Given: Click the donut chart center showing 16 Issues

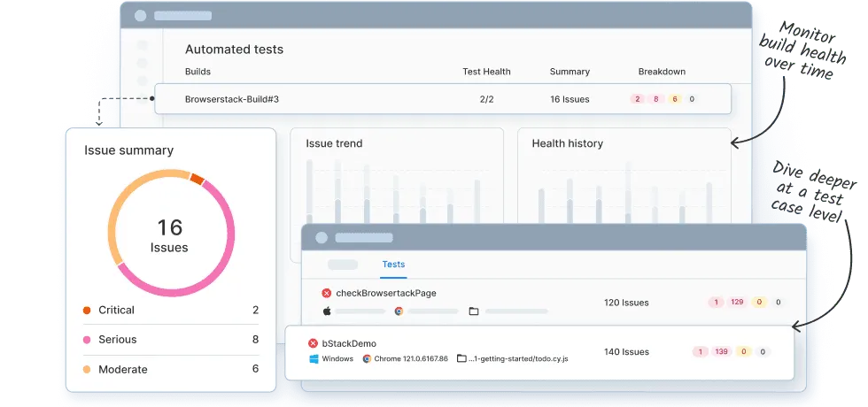Looking at the screenshot, I should coord(169,235).
